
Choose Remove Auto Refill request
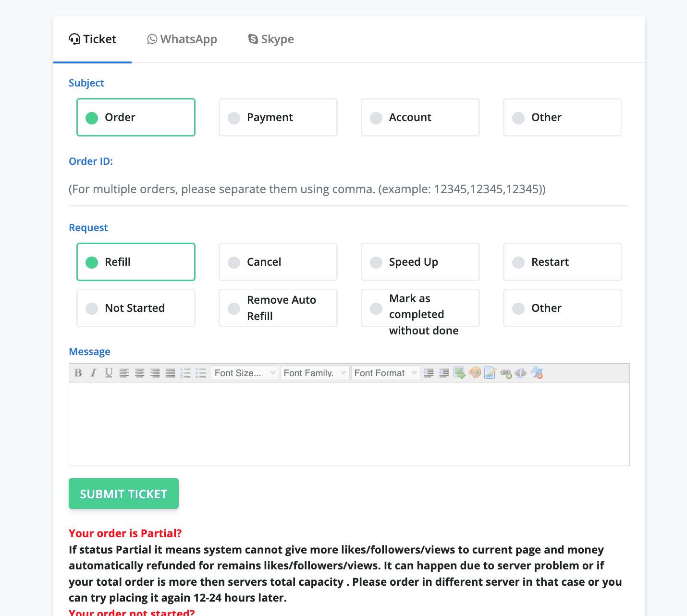tap(278, 308)
